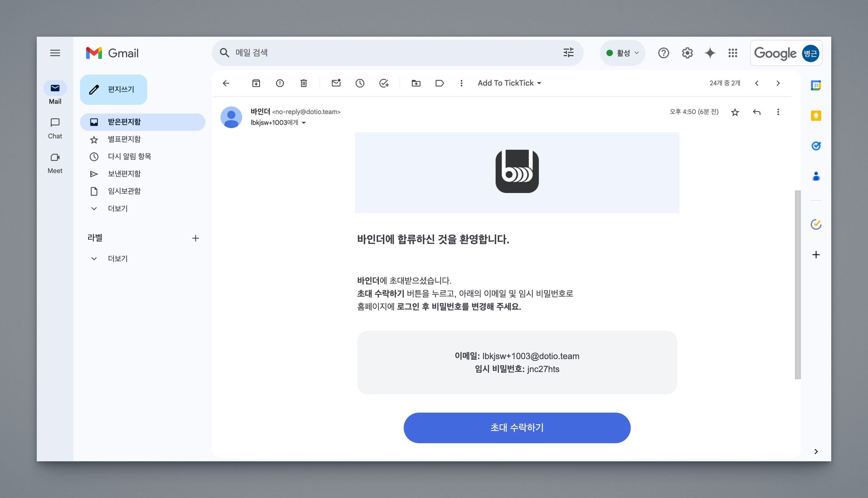The width and height of the screenshot is (868, 498).
Task: Open the settings gear icon
Action: [x=687, y=53]
